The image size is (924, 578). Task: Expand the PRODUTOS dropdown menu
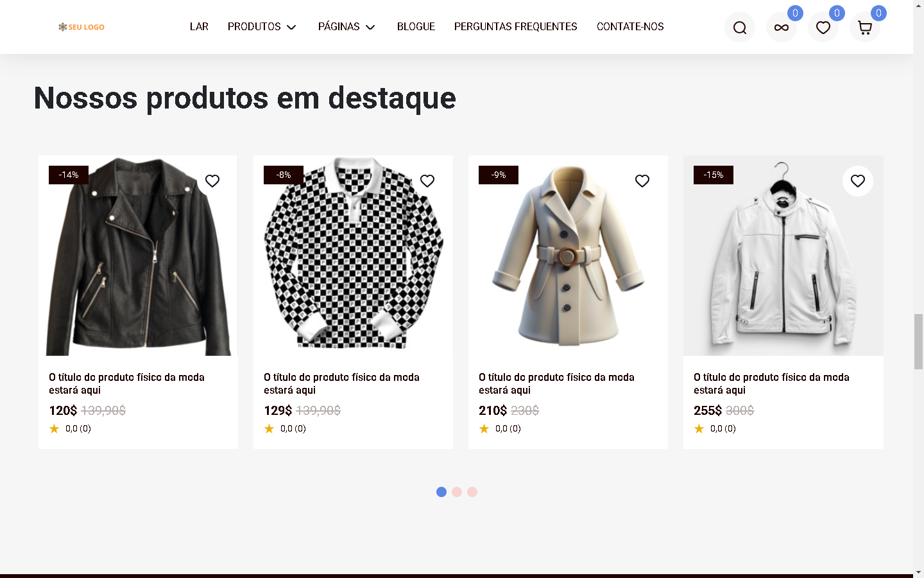click(262, 27)
